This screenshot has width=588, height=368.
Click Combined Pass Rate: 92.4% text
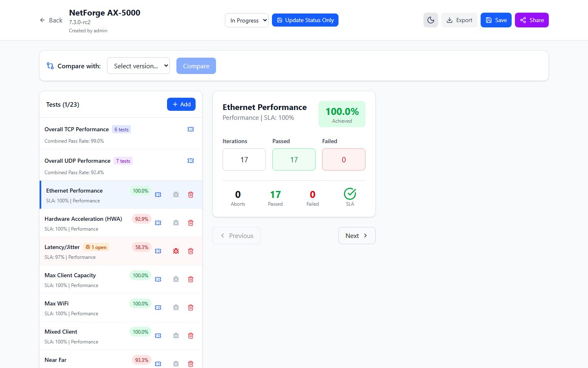pos(74,173)
